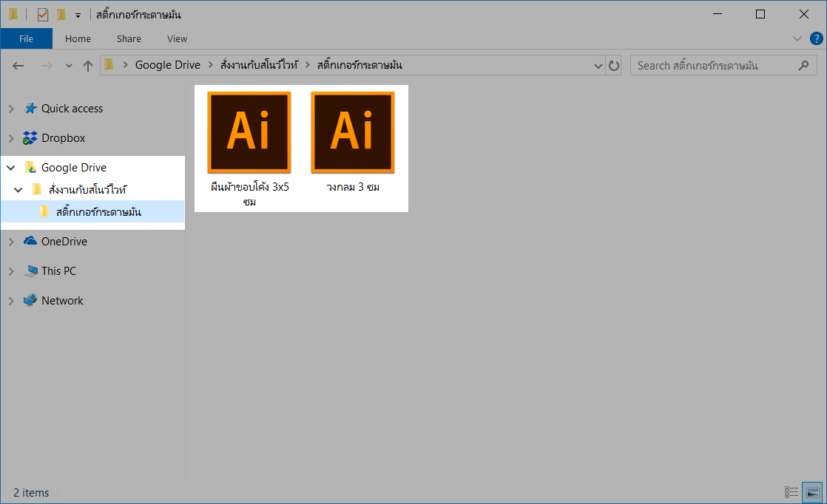Screen dimensions: 827x504
Task: Select the วงกลม 3 ซม Illustrator file
Action: [353, 132]
